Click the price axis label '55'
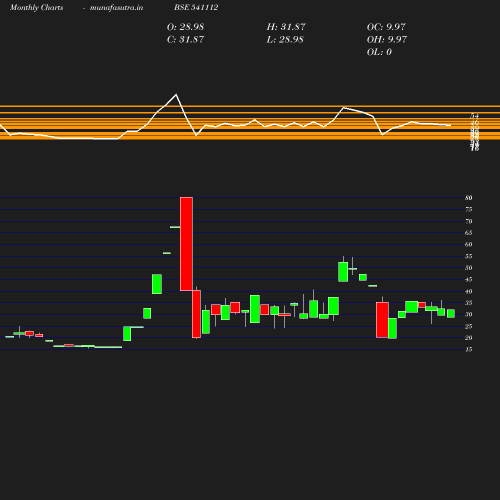Image resolution: width=500 pixels, height=500 pixels. point(469,256)
